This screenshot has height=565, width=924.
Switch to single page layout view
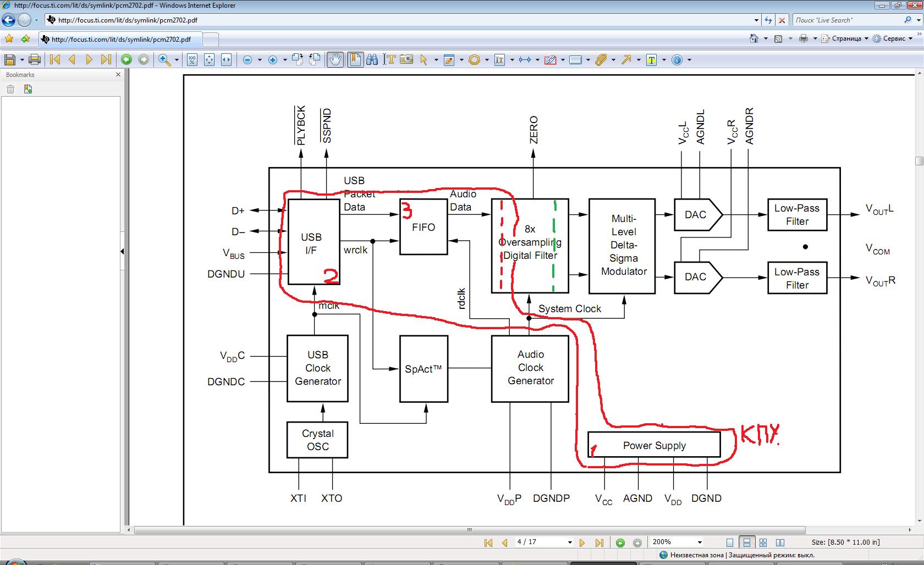730,542
